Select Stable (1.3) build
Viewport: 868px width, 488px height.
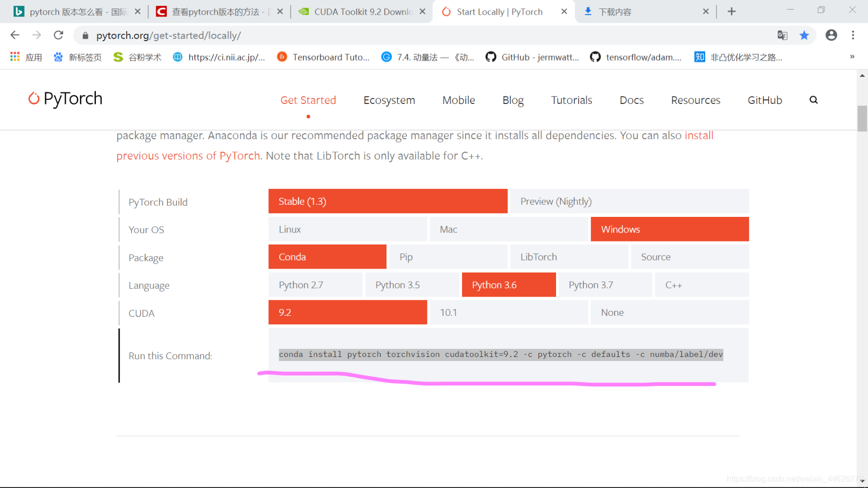pos(388,201)
